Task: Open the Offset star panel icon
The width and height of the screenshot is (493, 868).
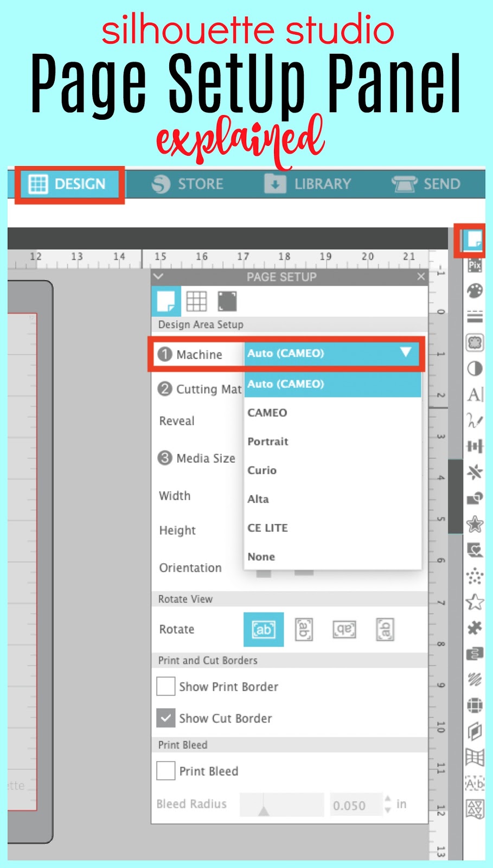Action: click(475, 524)
